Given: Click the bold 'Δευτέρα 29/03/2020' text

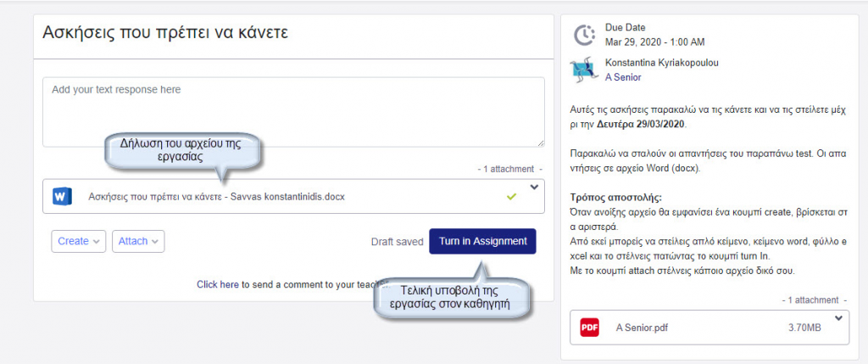Looking at the screenshot, I should [x=642, y=125].
